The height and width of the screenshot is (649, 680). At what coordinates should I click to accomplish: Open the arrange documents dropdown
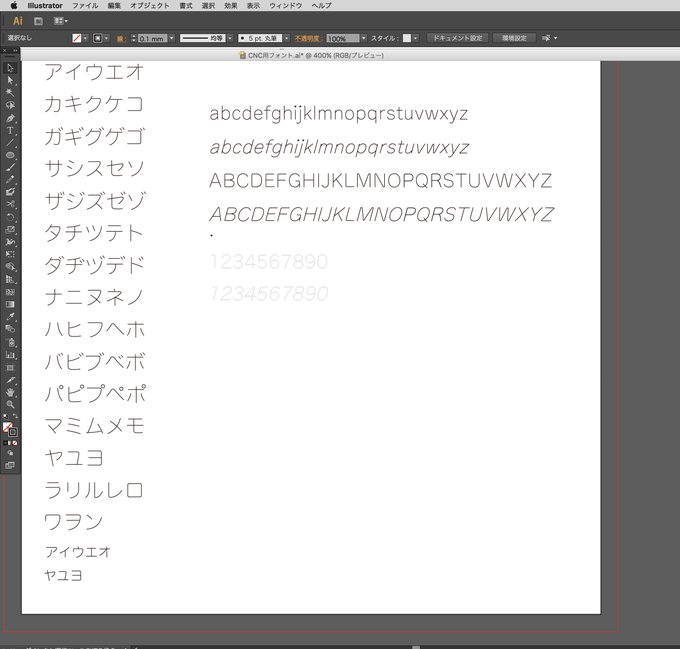[x=60, y=21]
